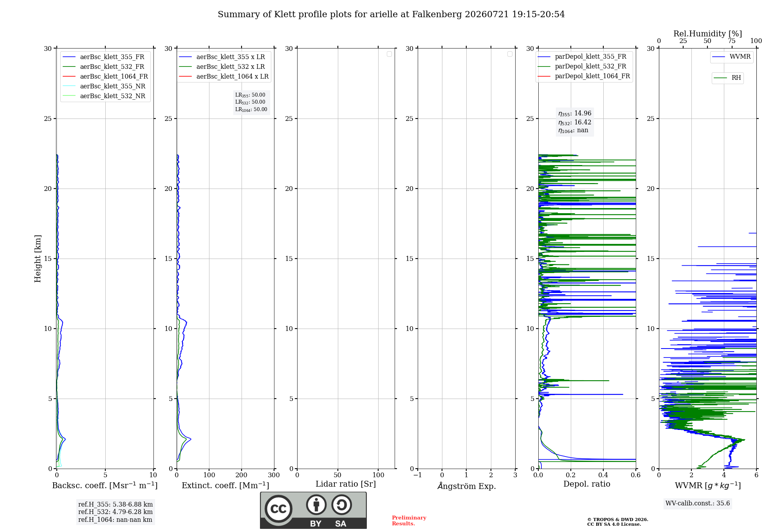
Task: Click the red parDepol_klett_1064_FR legend entry
Action: (584, 76)
